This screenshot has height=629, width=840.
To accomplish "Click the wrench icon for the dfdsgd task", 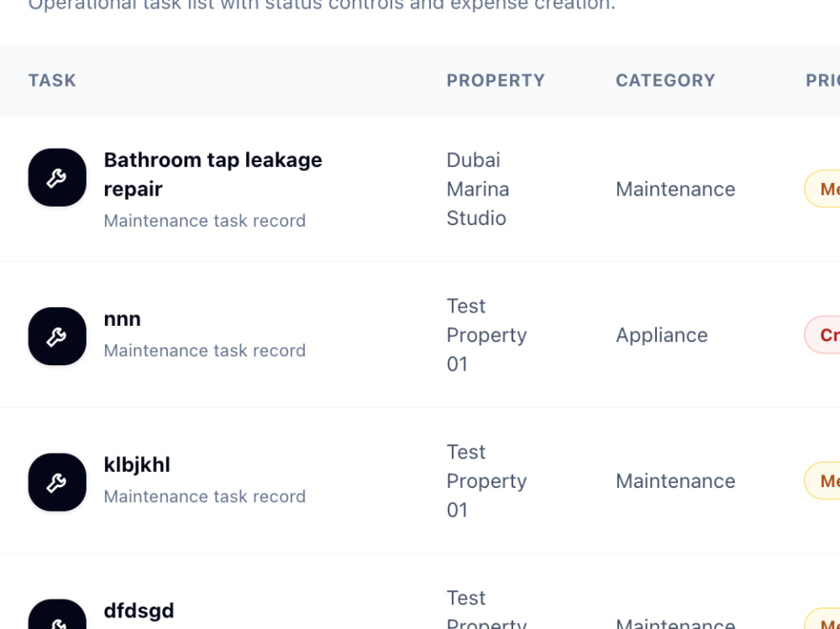I will click(57, 615).
